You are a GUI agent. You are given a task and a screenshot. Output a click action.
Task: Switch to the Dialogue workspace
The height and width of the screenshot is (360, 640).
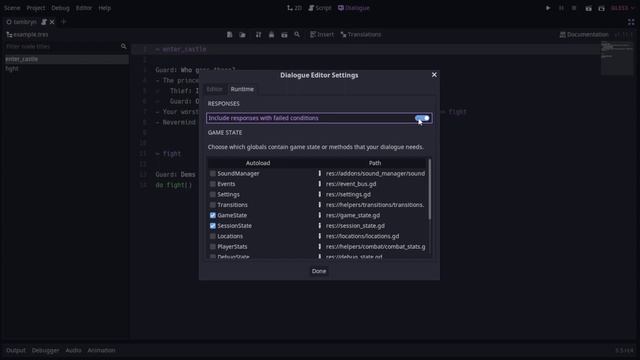[x=354, y=8]
